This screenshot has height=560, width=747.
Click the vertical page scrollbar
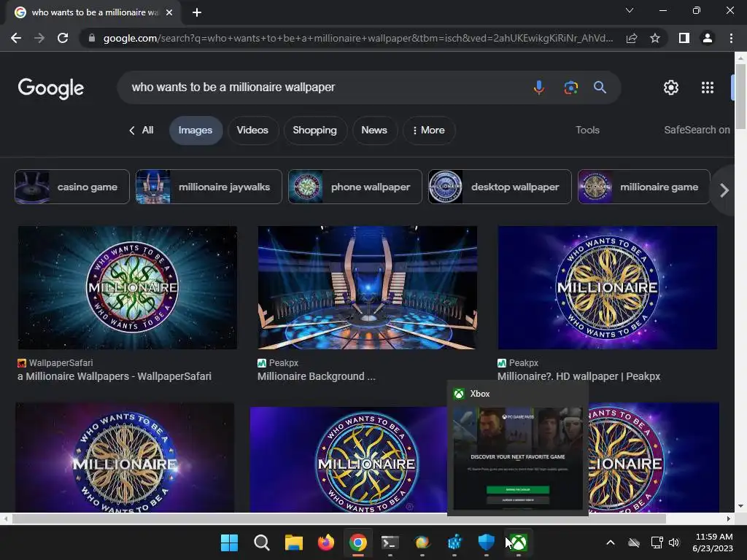[740, 96]
